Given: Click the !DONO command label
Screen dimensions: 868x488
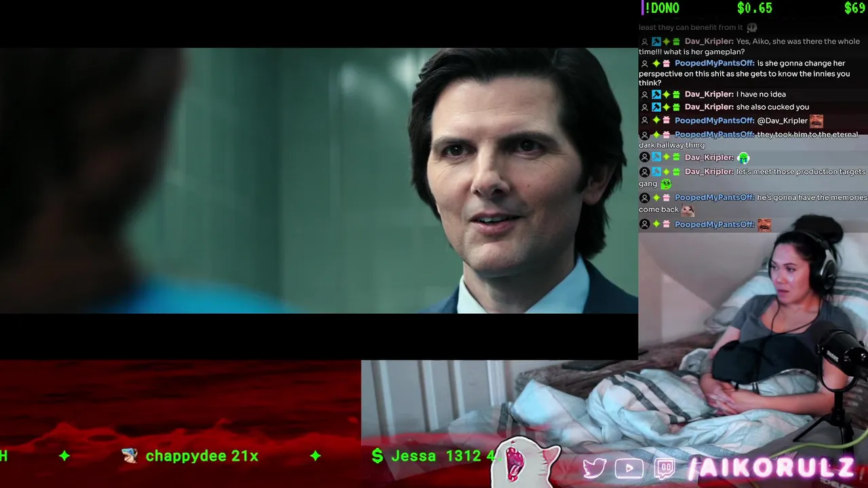Looking at the screenshot, I should click(662, 8).
